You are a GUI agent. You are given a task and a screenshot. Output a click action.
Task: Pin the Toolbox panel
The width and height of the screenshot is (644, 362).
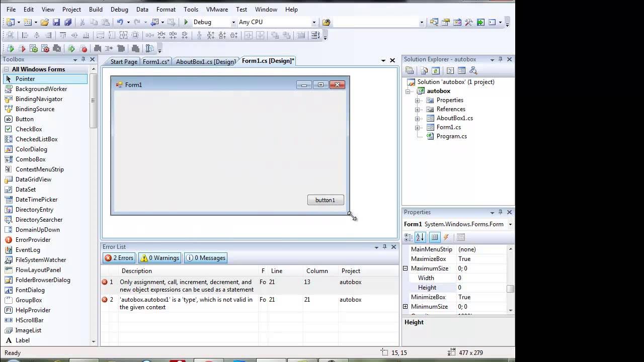[x=84, y=59]
